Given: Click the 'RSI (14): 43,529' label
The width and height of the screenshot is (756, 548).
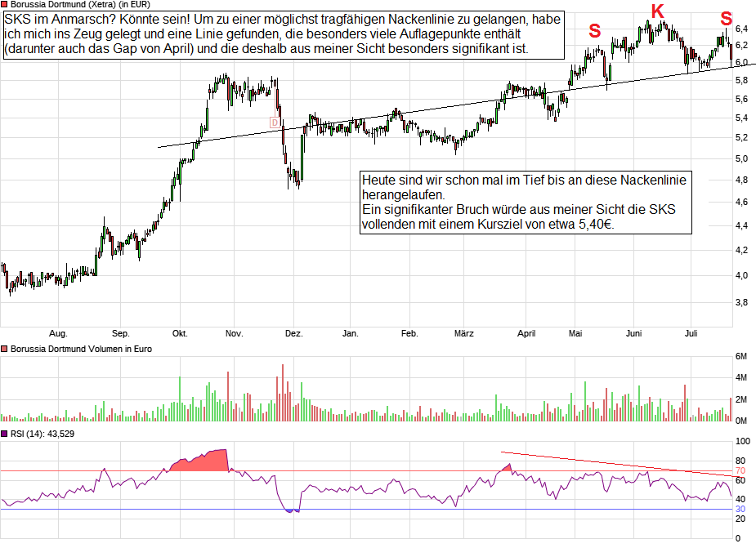Looking at the screenshot, I should (x=42, y=434).
